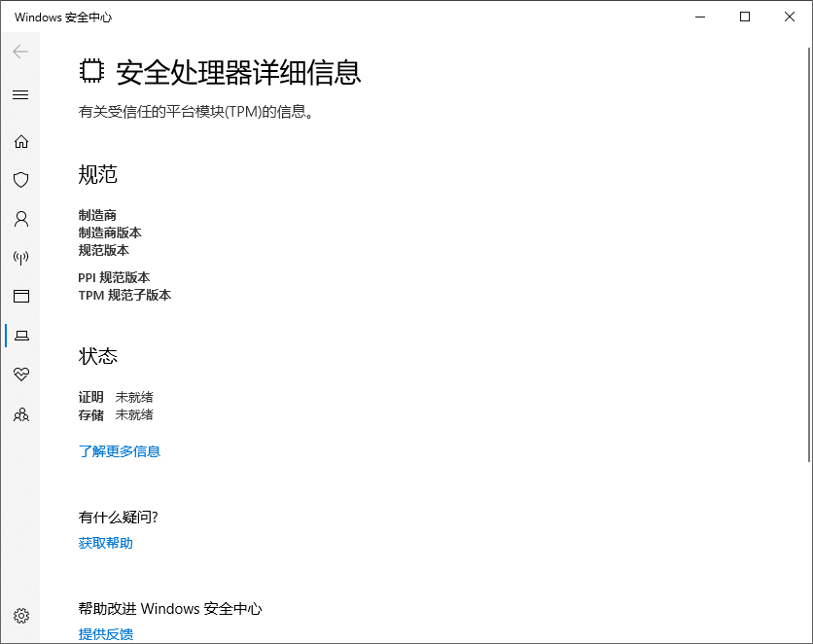This screenshot has height=644, width=813.
Task: Click the vertical scrollbar thumb
Action: click(x=809, y=254)
